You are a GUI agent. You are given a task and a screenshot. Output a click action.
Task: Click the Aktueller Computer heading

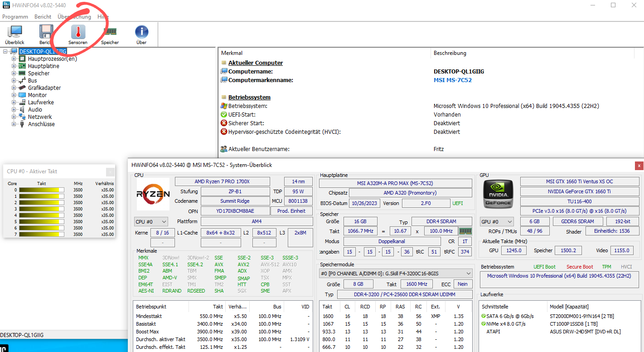tap(256, 63)
